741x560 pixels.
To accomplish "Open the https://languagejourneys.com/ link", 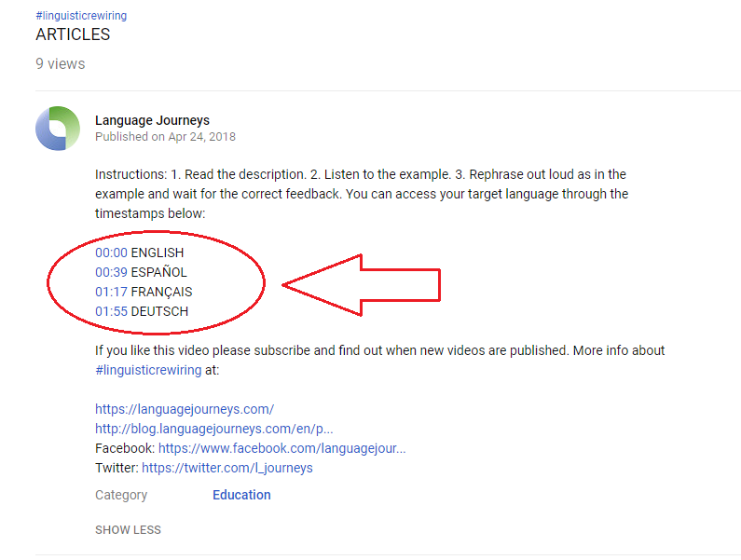I will click(185, 409).
